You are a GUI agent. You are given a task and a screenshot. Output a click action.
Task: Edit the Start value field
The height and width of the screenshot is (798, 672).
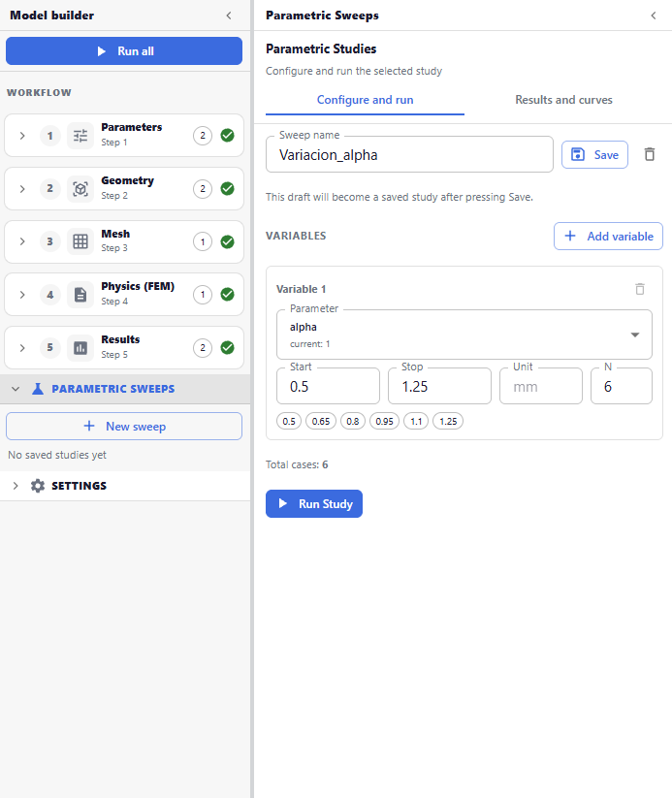pos(329,386)
